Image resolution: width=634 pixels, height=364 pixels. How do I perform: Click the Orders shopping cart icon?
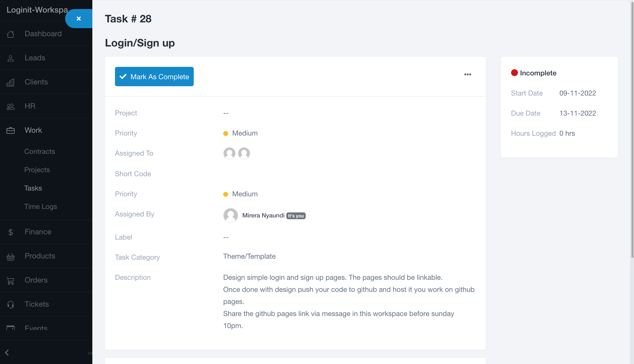pos(11,280)
